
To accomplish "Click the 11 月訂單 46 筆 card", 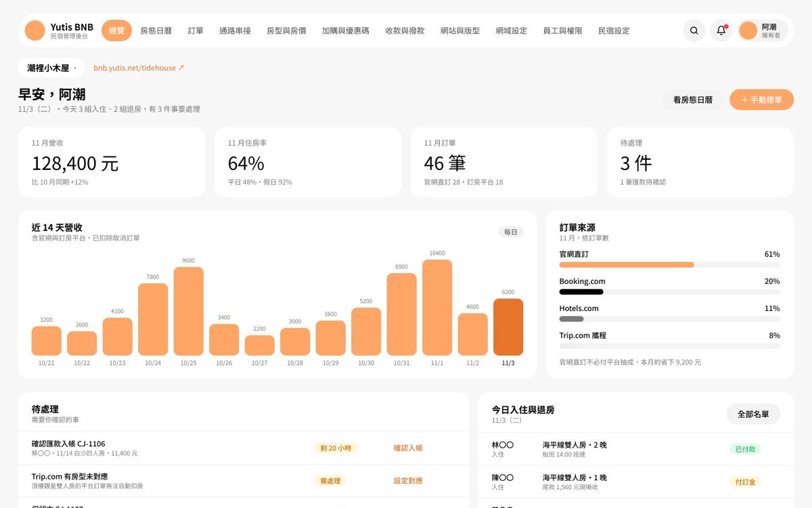I will coord(504,162).
